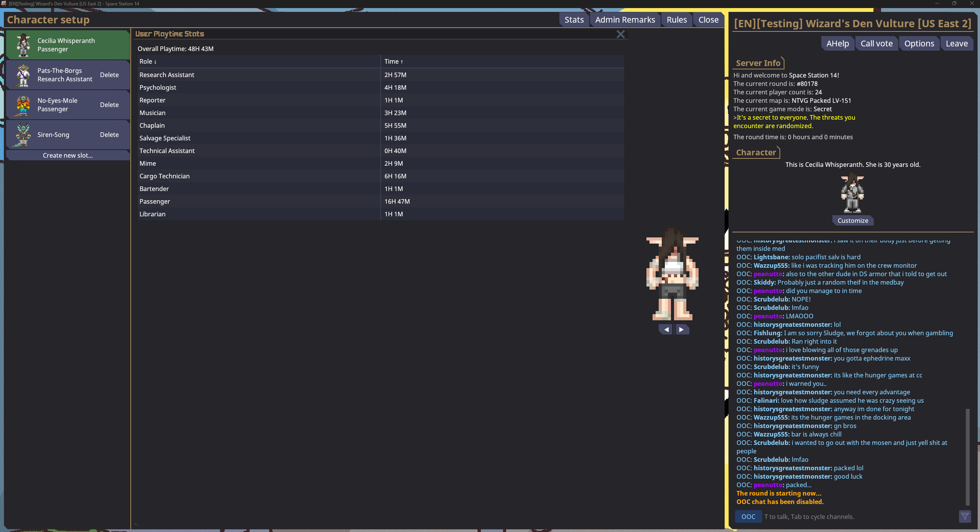
Task: Select Cecilia Whisperanth character sprite
Action: coord(23,45)
